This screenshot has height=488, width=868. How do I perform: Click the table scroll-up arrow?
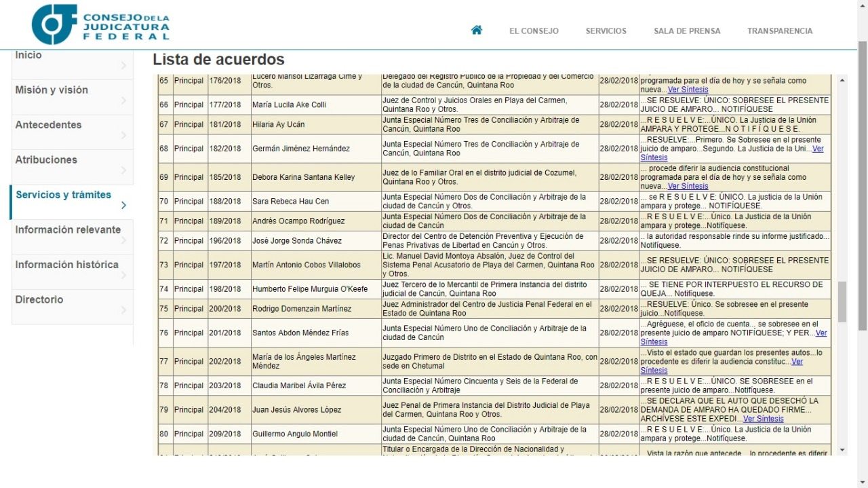(842, 80)
